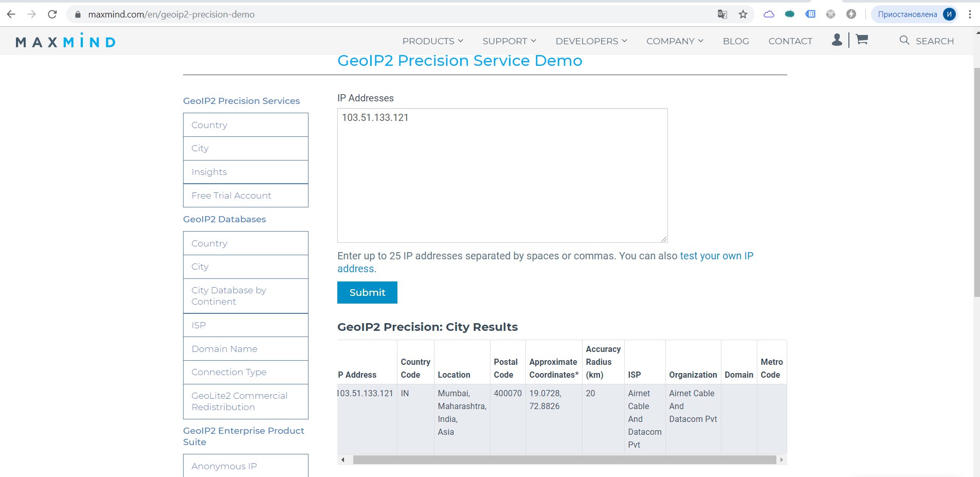Open Connection Type sidebar item
This screenshot has height=477, width=980.
(246, 372)
